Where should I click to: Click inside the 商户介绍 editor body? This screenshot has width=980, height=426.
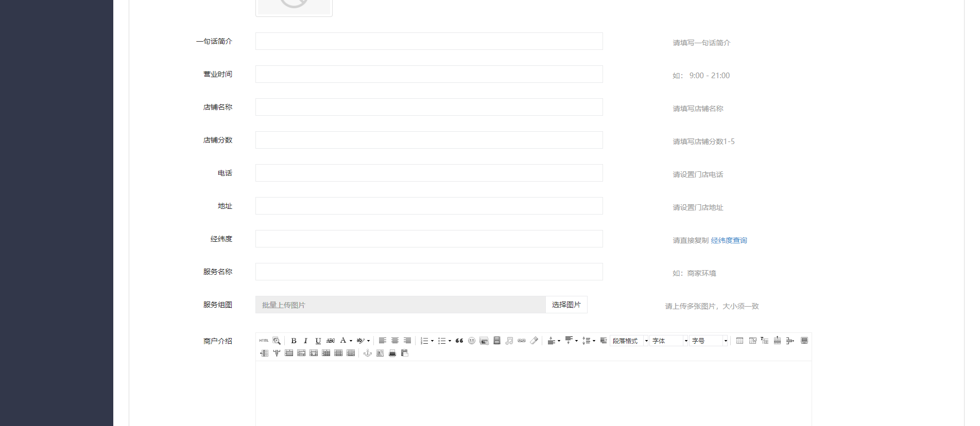click(534, 394)
